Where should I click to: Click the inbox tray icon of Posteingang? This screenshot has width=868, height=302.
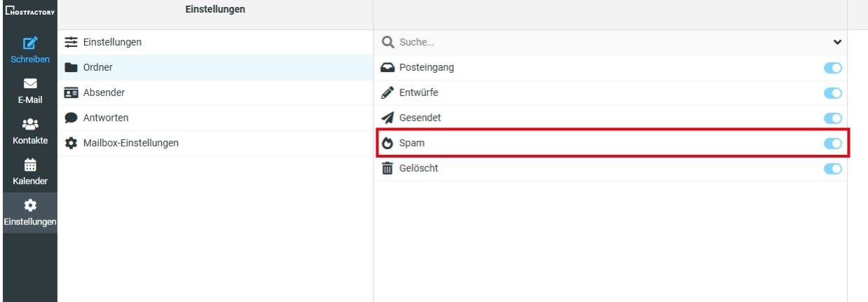click(387, 67)
